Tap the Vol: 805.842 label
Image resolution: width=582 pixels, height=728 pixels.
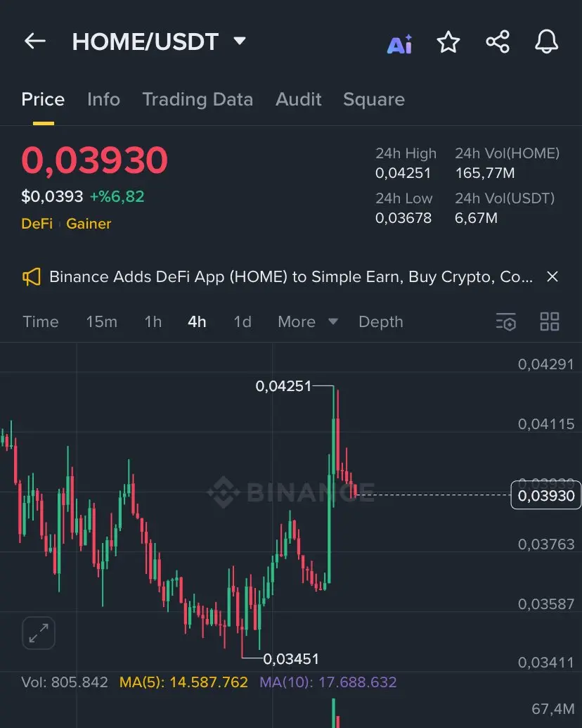pos(65,682)
